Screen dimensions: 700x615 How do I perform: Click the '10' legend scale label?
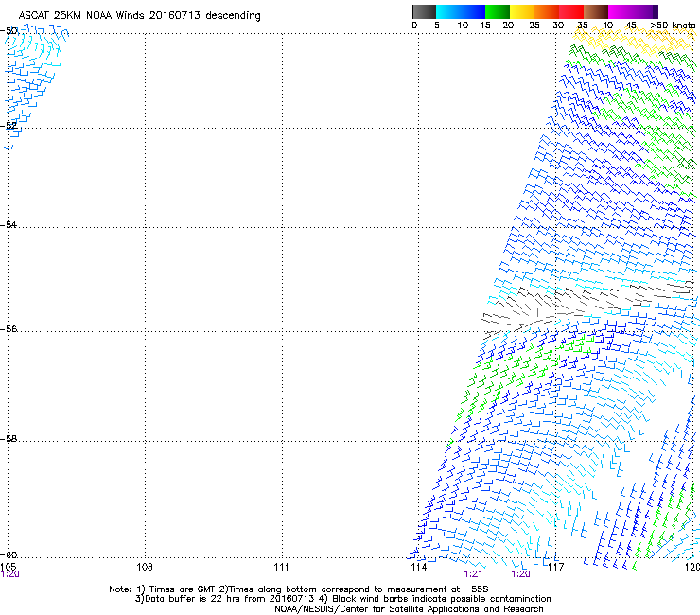click(463, 26)
